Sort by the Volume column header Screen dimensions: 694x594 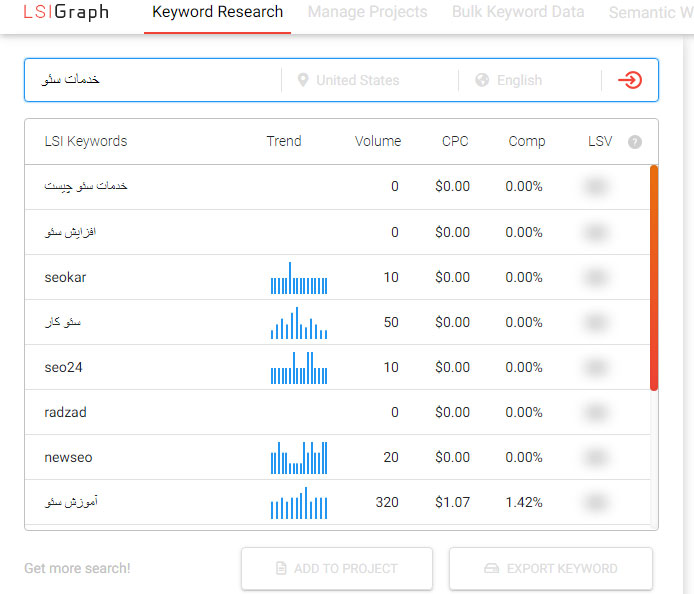coord(377,141)
